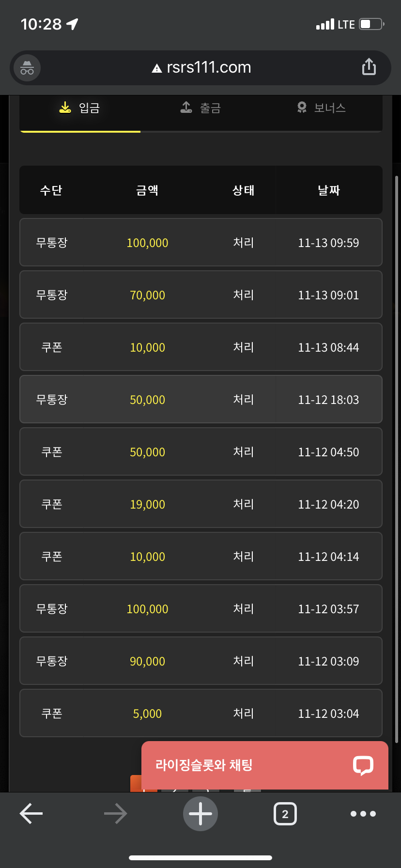Switch to the 출금 withdrawal tab

pyautogui.click(x=200, y=108)
